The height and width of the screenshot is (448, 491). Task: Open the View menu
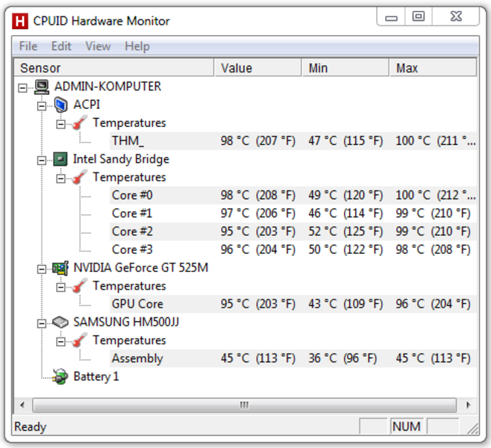point(98,46)
